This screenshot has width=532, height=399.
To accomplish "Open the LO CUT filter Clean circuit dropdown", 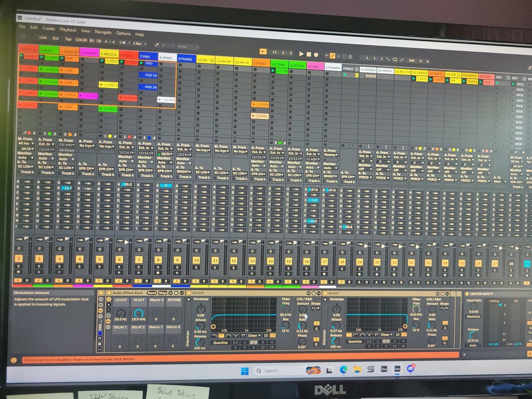I will pos(254,335).
